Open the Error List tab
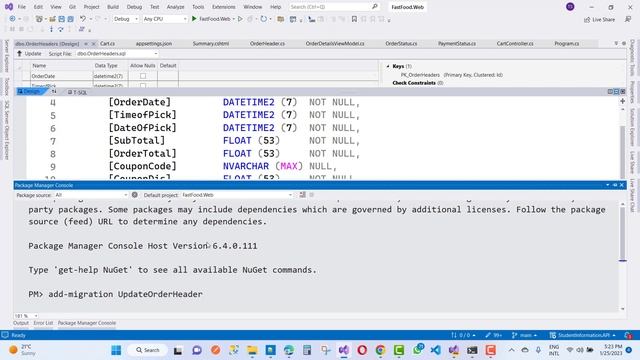 coord(43,323)
